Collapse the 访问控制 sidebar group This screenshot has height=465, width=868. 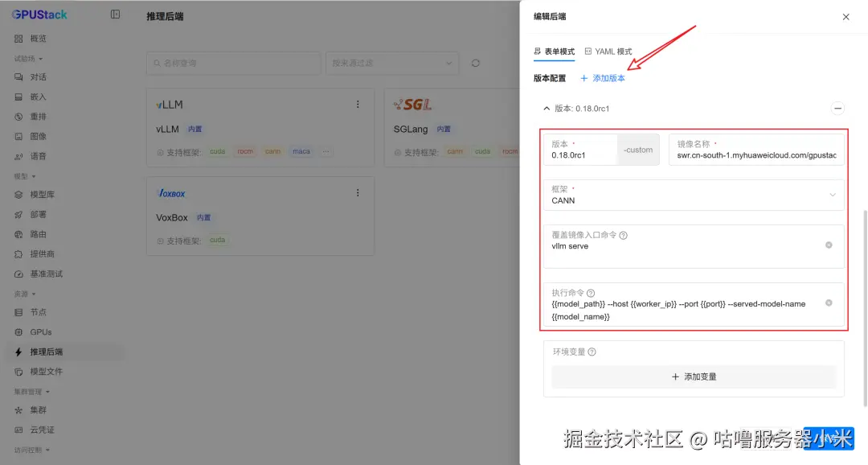click(31, 450)
